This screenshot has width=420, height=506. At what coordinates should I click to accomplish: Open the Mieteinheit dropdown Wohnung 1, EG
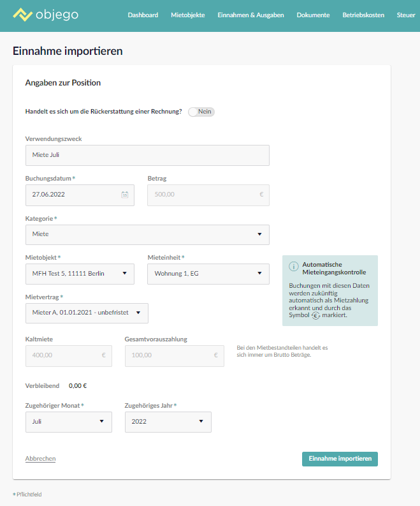click(208, 274)
